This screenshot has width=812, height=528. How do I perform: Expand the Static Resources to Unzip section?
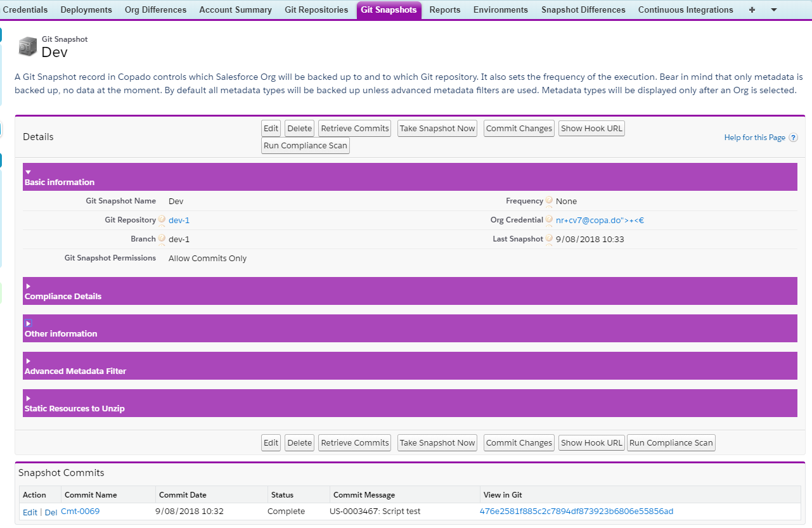[28, 398]
